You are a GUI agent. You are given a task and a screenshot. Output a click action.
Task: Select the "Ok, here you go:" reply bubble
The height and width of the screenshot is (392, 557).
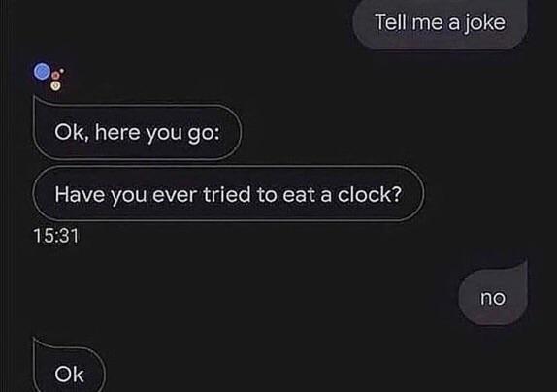[137, 132]
